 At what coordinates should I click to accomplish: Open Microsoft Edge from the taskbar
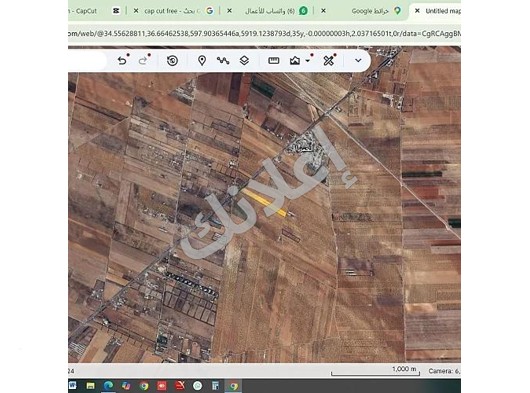(108, 386)
